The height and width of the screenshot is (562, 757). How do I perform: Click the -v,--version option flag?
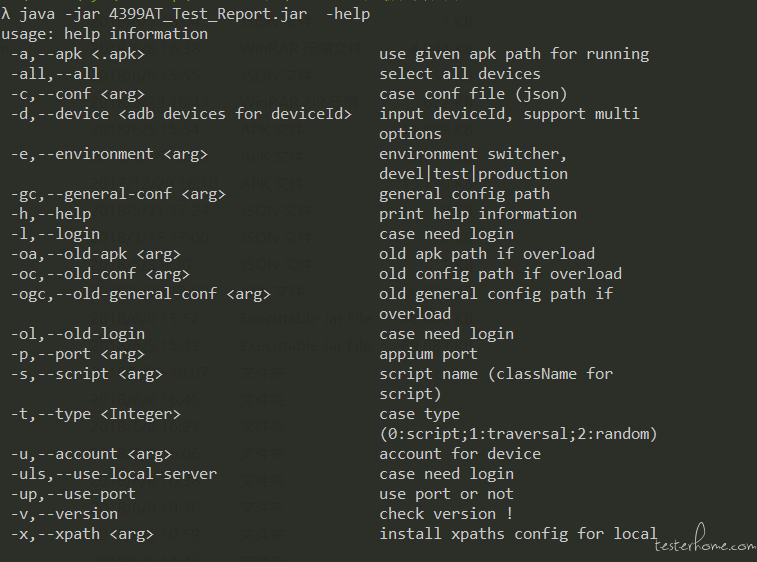pyautogui.click(x=64, y=514)
